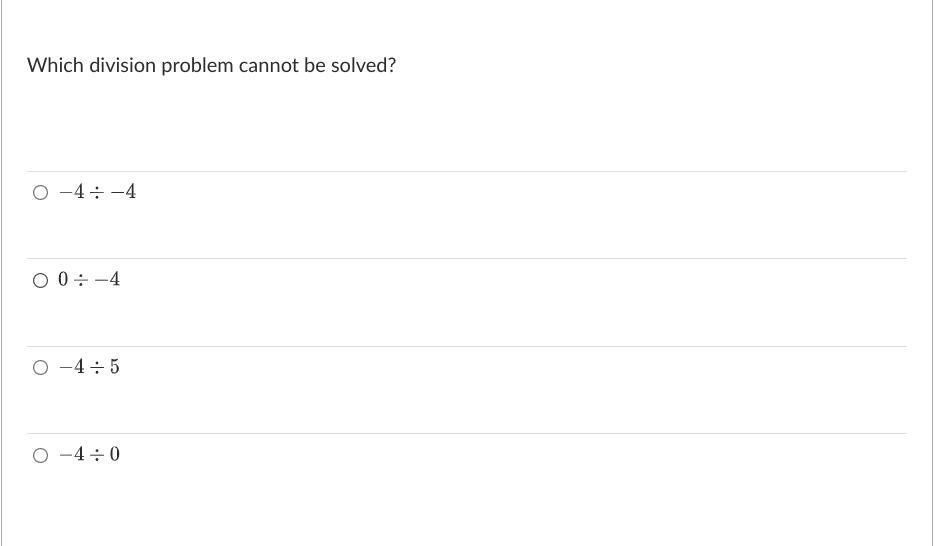The width and height of the screenshot is (937, 546).
Task: Click the answer label 0 ÷ −4
Action: [x=89, y=279]
